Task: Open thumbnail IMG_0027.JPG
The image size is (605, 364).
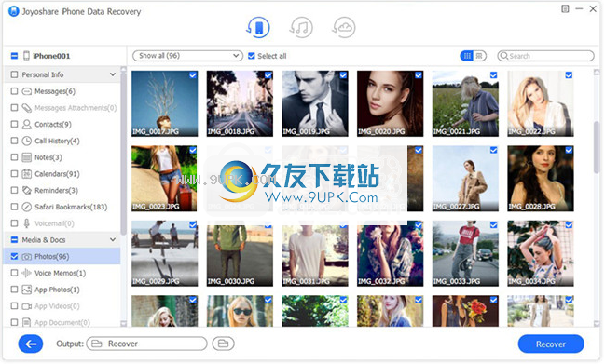Action: [465, 179]
